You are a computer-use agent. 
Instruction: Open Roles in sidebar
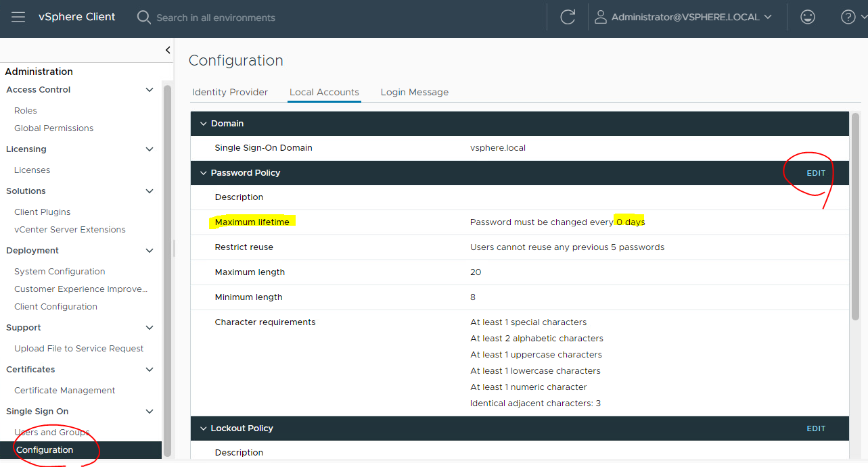[x=26, y=111]
